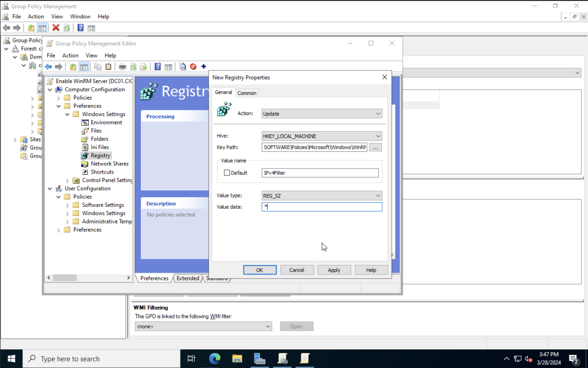
Task: Open the File menu in Group Policy Management
Action: tap(16, 16)
